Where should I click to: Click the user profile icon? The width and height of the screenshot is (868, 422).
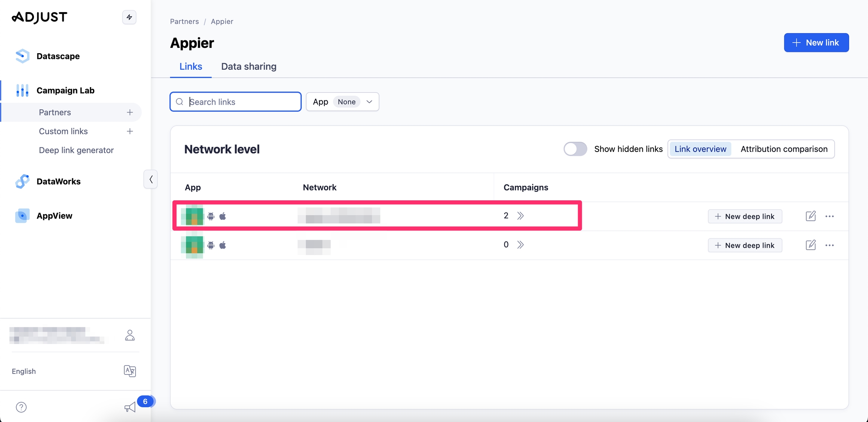[130, 335]
